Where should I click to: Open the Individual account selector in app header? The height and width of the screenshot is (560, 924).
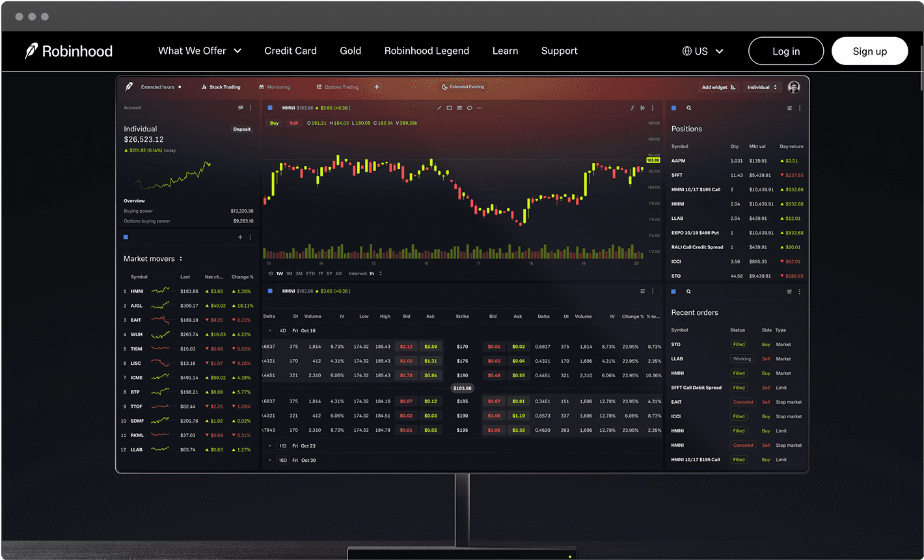[762, 87]
